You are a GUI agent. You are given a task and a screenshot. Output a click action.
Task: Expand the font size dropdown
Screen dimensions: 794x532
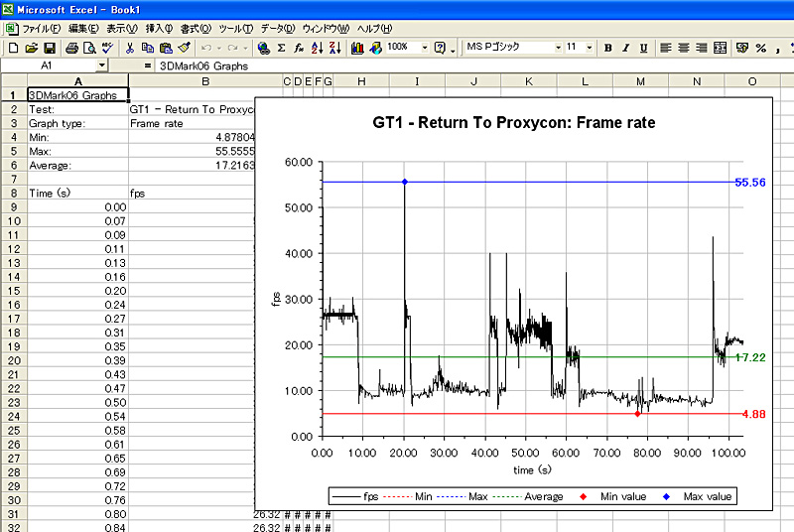coord(590,48)
